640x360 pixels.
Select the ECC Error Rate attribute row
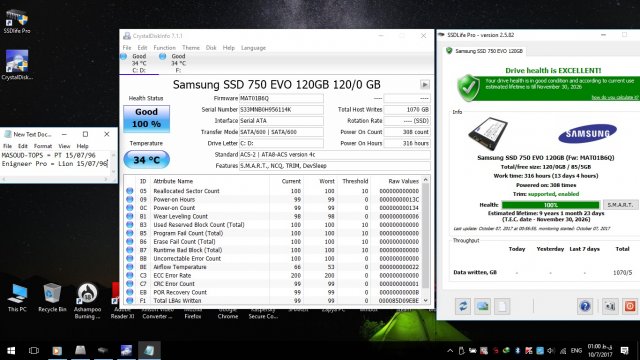coord(273,275)
